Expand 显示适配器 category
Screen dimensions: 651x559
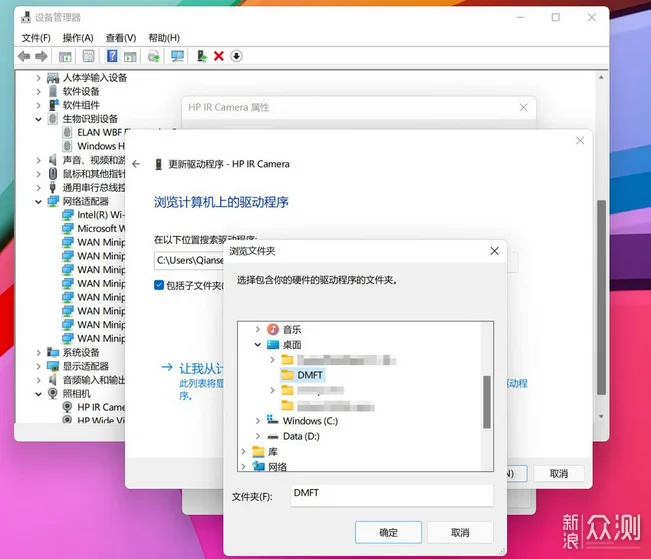(x=38, y=366)
